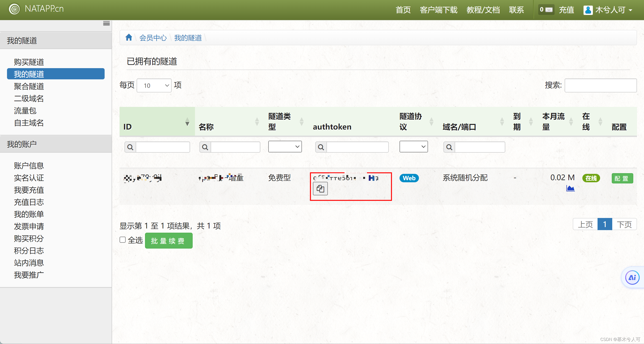
Task: Click the authtoken column magnifier icon
Action: 321,147
